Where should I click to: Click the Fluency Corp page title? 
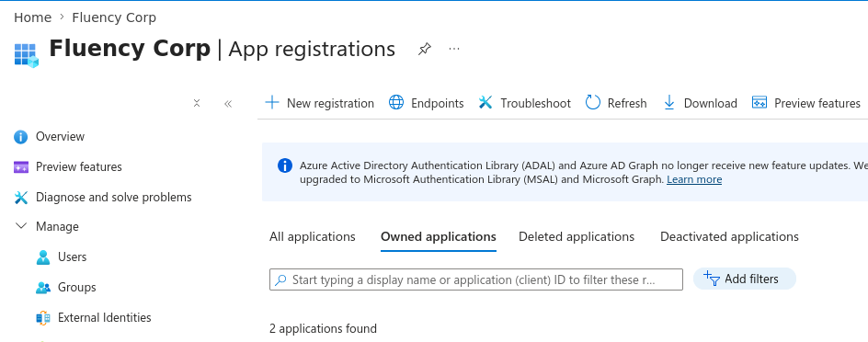(130, 49)
